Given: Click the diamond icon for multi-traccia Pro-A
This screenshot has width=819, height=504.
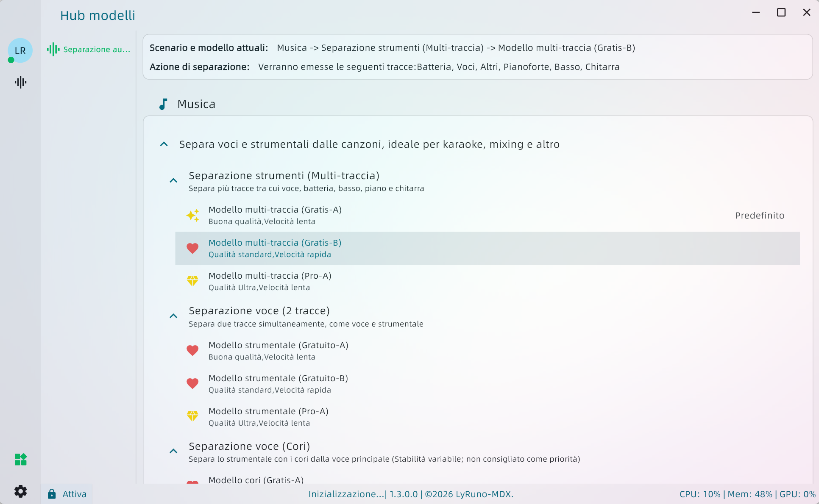Looking at the screenshot, I should [192, 281].
